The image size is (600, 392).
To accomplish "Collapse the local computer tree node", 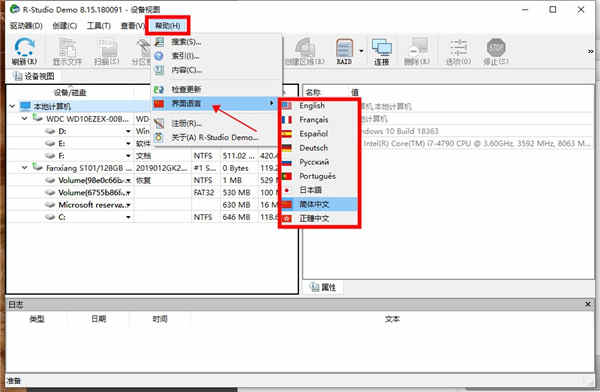I will [12, 106].
